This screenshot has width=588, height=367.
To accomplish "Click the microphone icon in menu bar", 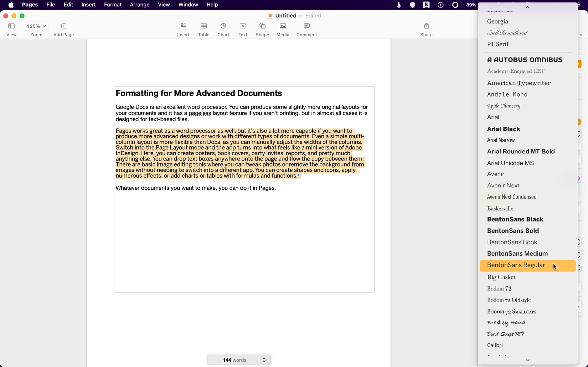I will (399, 5).
